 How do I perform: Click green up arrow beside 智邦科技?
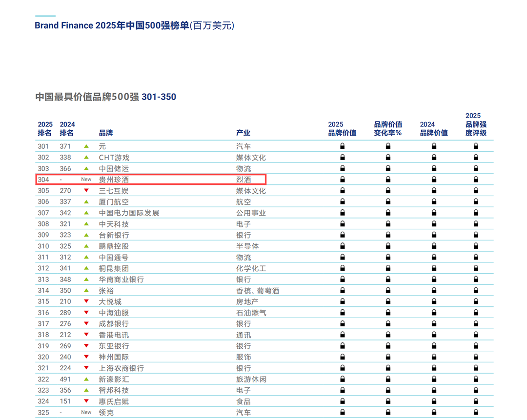pyautogui.click(x=86, y=390)
